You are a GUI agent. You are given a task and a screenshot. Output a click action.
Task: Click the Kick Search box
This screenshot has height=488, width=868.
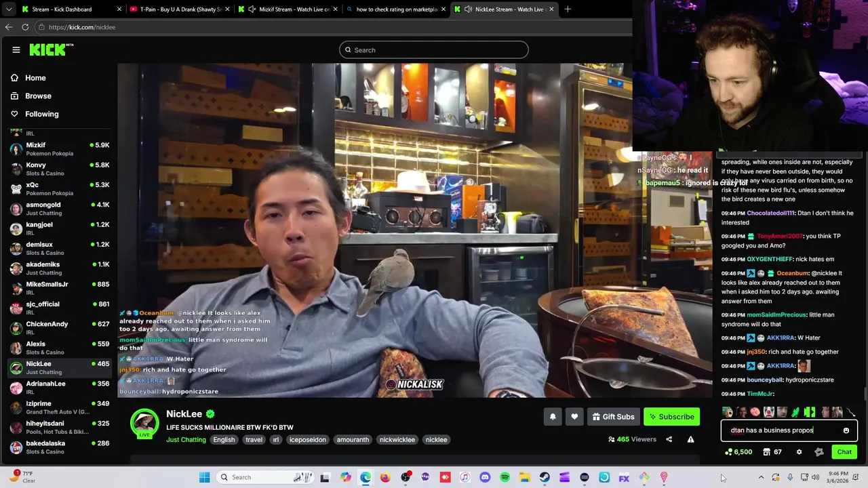click(x=434, y=49)
